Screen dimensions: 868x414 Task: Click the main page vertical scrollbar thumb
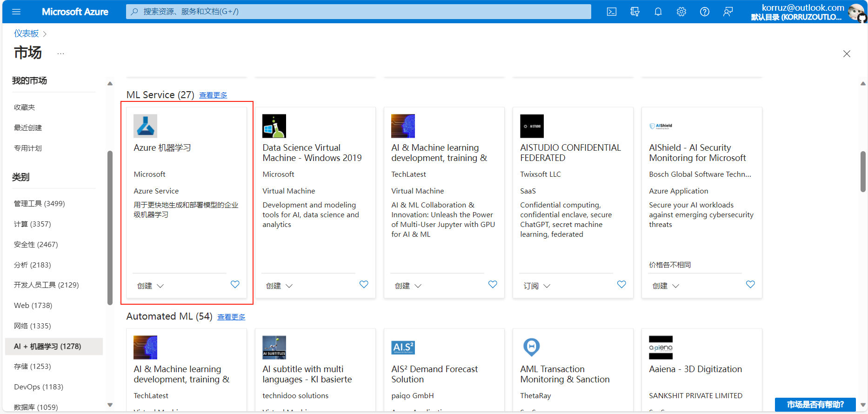[x=863, y=171]
